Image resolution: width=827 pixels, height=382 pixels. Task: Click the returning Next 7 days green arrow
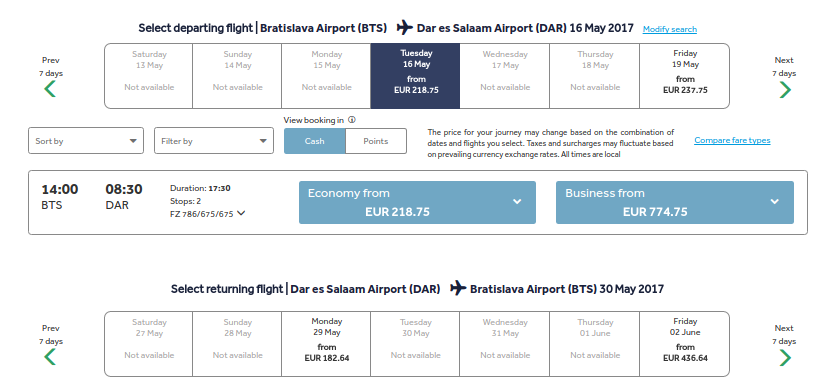click(785, 357)
